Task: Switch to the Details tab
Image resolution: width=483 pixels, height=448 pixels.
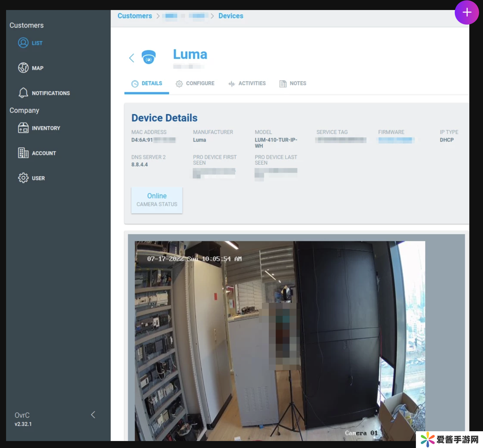Action: tap(147, 83)
